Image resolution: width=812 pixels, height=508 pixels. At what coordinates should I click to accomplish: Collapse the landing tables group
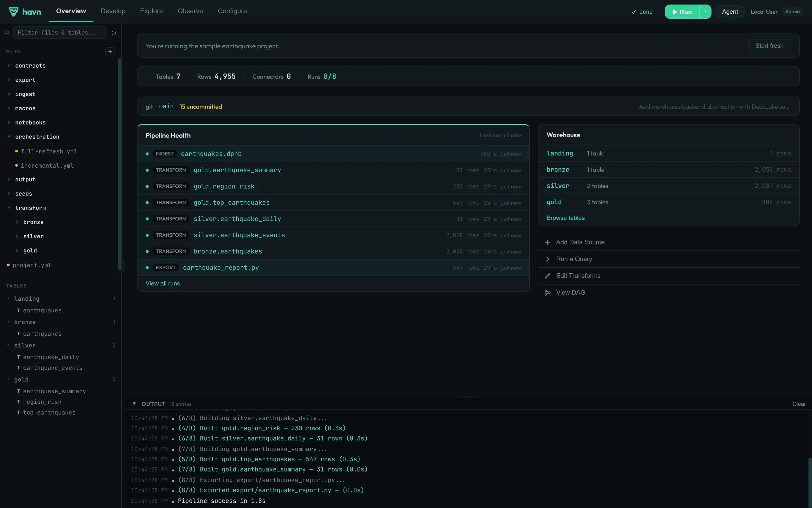tap(8, 299)
